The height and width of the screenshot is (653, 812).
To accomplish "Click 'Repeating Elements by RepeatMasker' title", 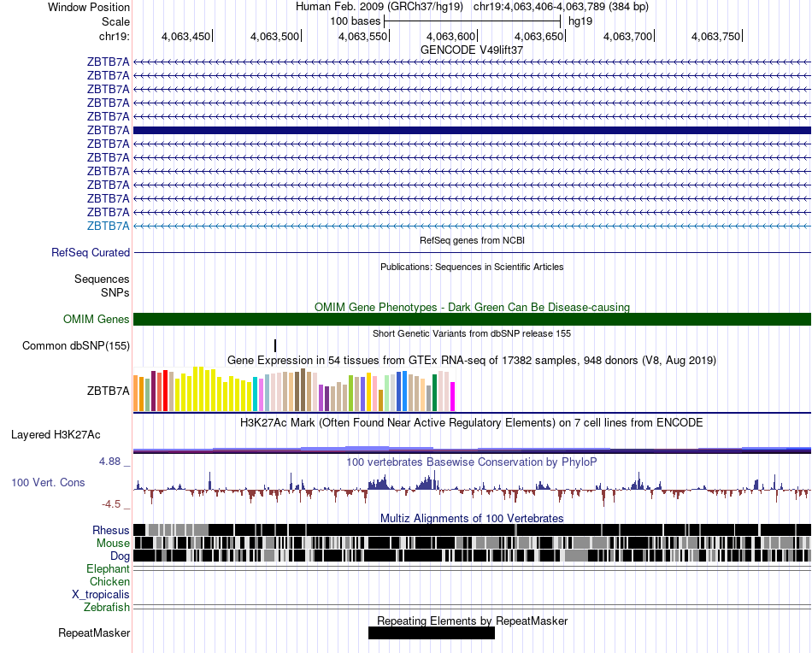I will pos(473,621).
